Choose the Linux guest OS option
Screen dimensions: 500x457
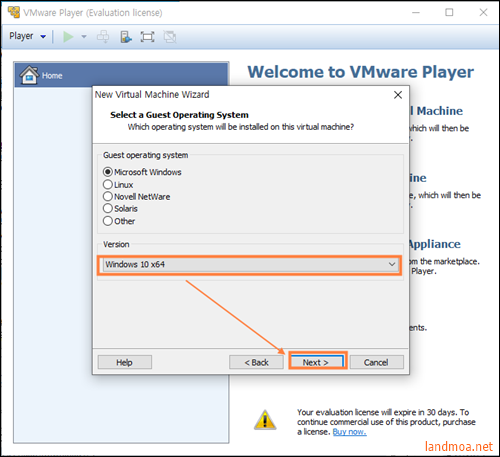118,184
